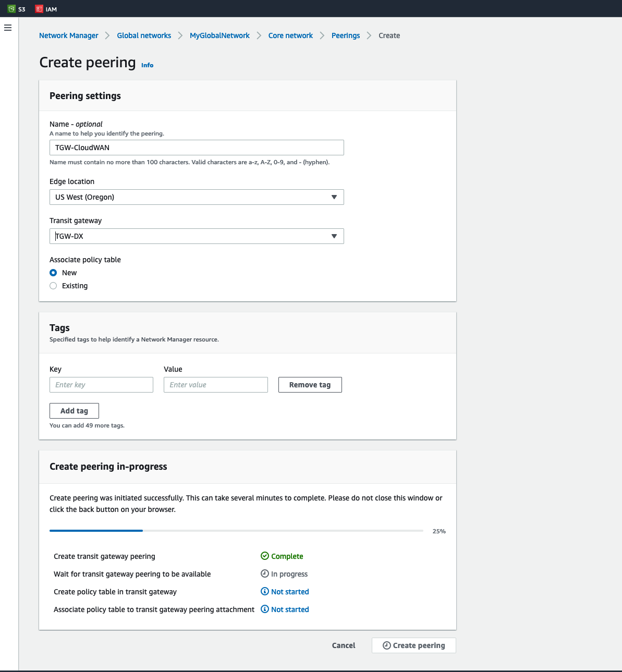Click info icon beside Create policy table status
The width and height of the screenshot is (622, 672).
pos(265,591)
